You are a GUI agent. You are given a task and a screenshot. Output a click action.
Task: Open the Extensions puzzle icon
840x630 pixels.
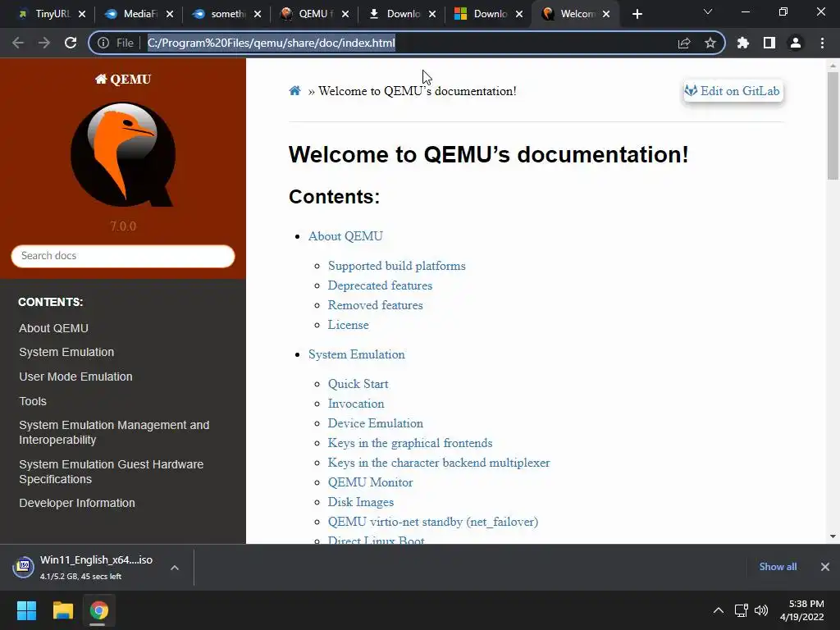click(x=743, y=43)
